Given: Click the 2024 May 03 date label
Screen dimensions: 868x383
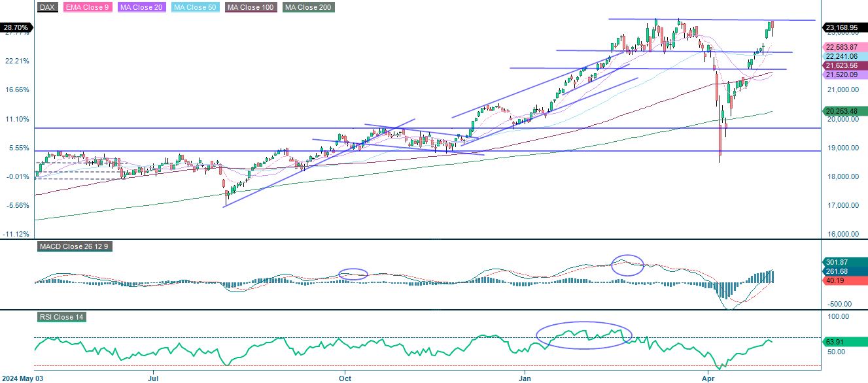Looking at the screenshot, I should click(22, 378).
